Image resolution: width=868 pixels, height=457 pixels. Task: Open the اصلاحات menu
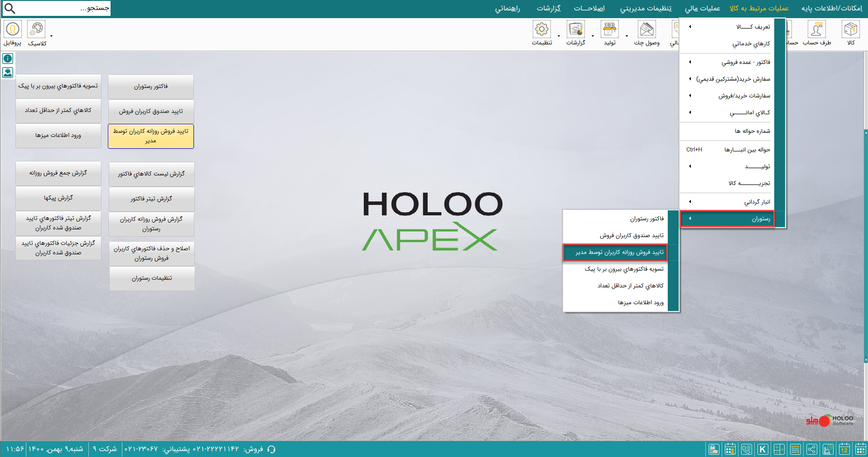(589, 8)
